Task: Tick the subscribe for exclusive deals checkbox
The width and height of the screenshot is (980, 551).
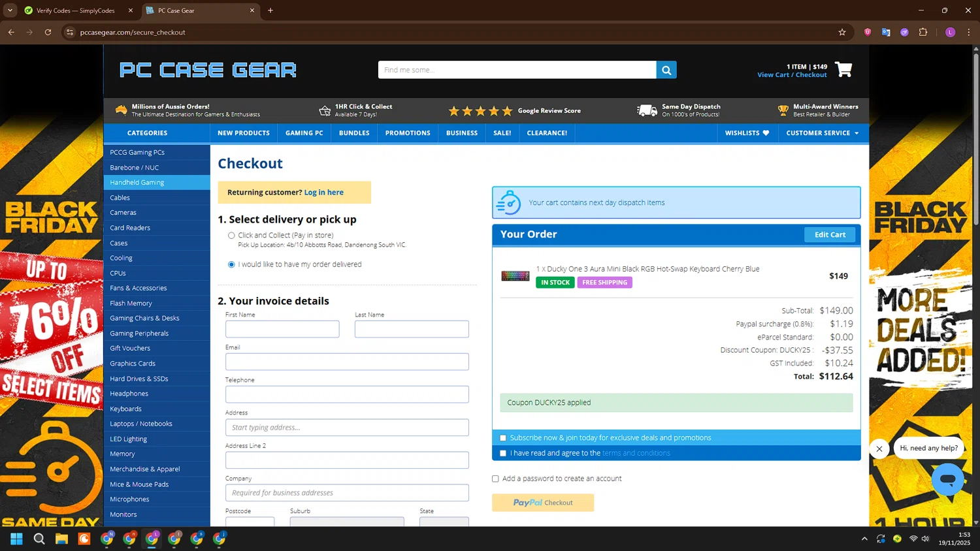Action: (503, 438)
